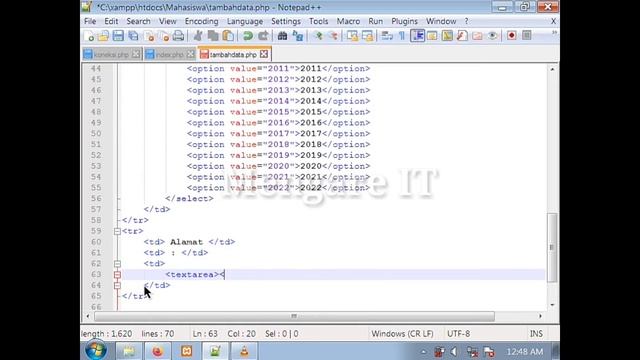
Task: Click the vertical scrollbar up arrow
Action: pyautogui.click(x=552, y=69)
